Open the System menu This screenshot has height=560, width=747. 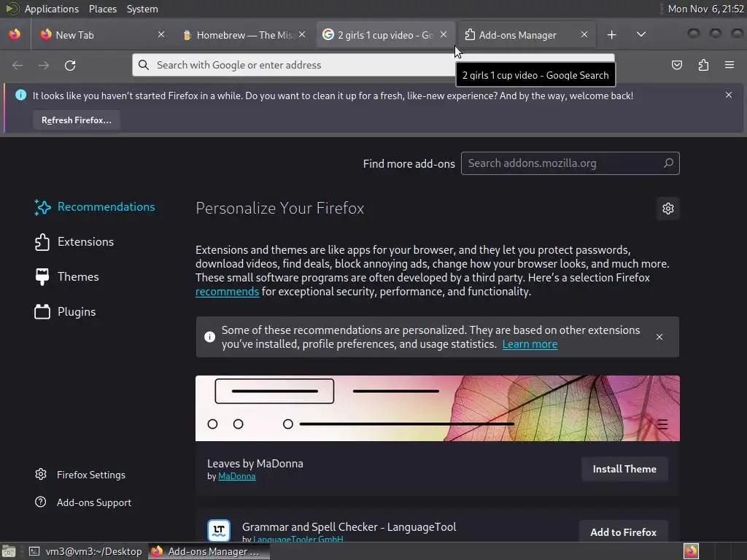coord(142,9)
